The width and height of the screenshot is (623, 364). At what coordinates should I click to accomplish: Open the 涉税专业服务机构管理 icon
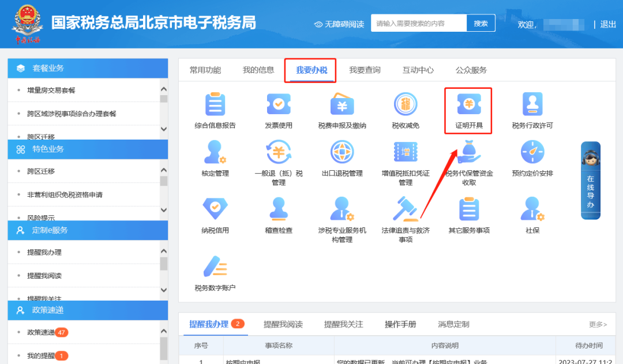tap(342, 209)
